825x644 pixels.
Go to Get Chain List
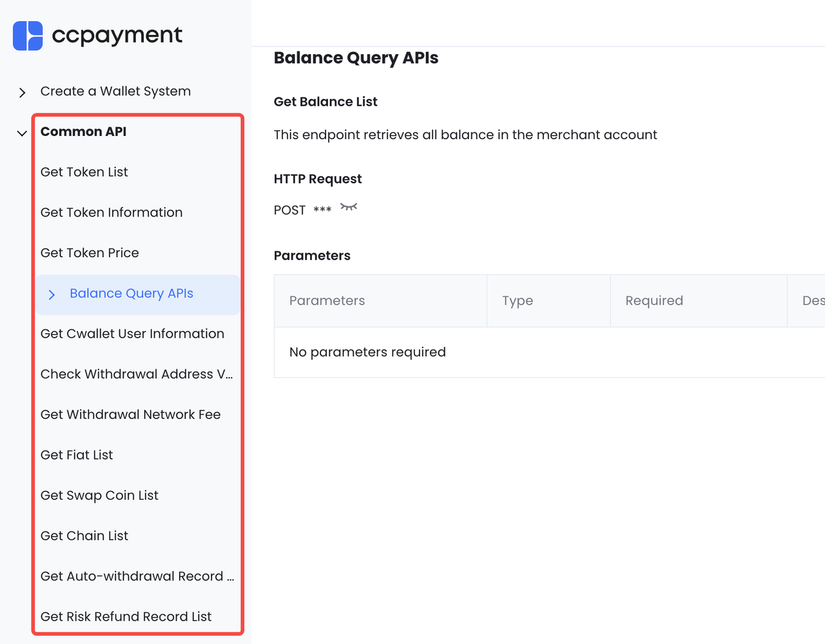84,536
